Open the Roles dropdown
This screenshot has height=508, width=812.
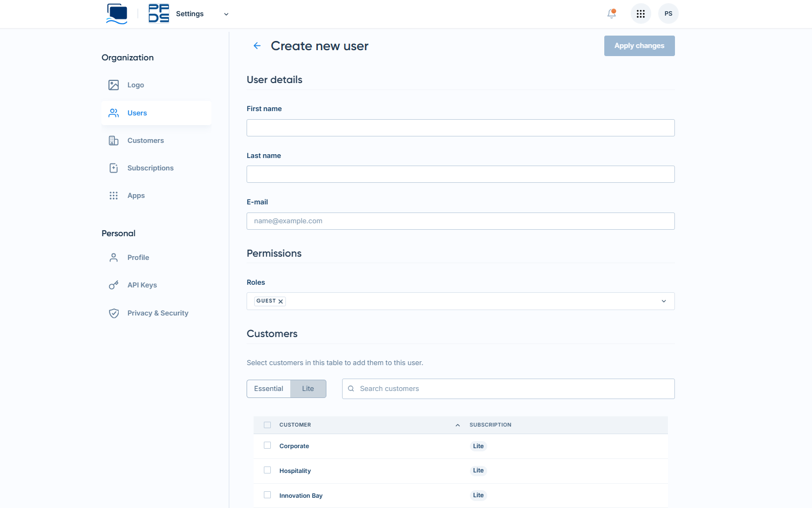663,301
